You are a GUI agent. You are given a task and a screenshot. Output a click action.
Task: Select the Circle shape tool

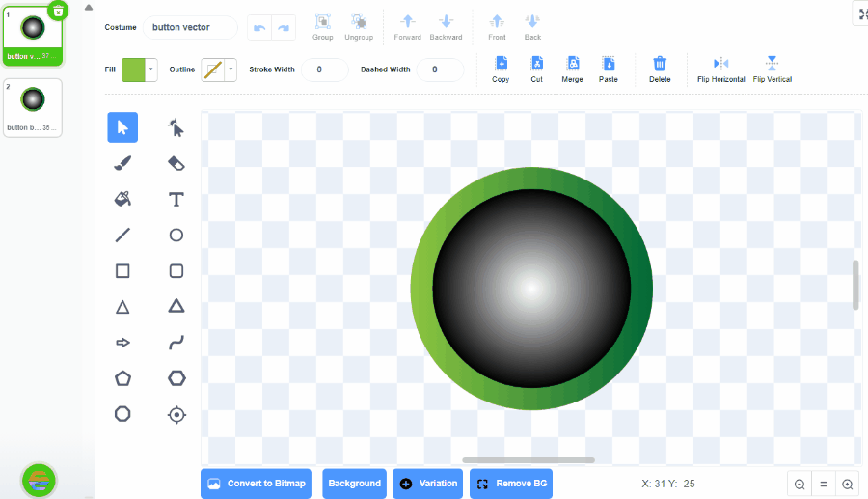tap(176, 235)
